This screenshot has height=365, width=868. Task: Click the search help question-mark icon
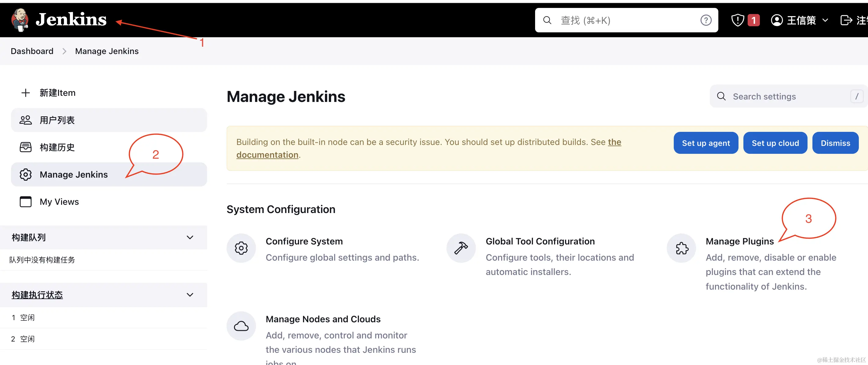pyautogui.click(x=706, y=20)
